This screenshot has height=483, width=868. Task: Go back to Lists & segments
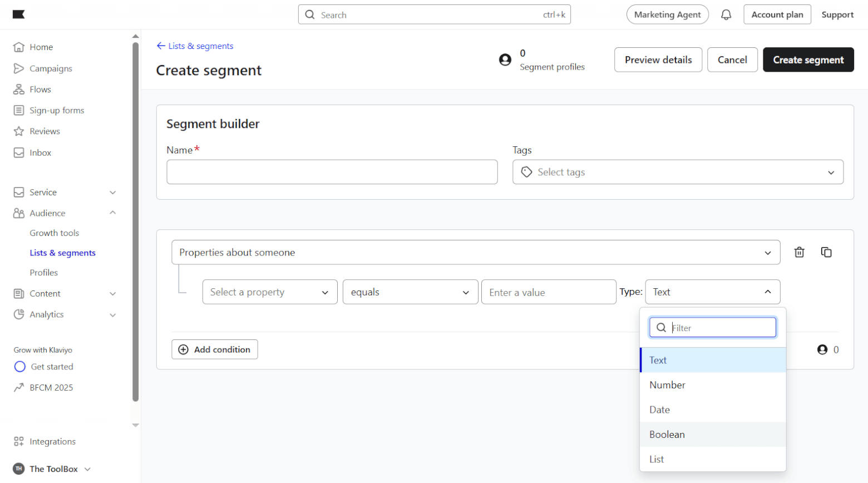click(x=195, y=46)
